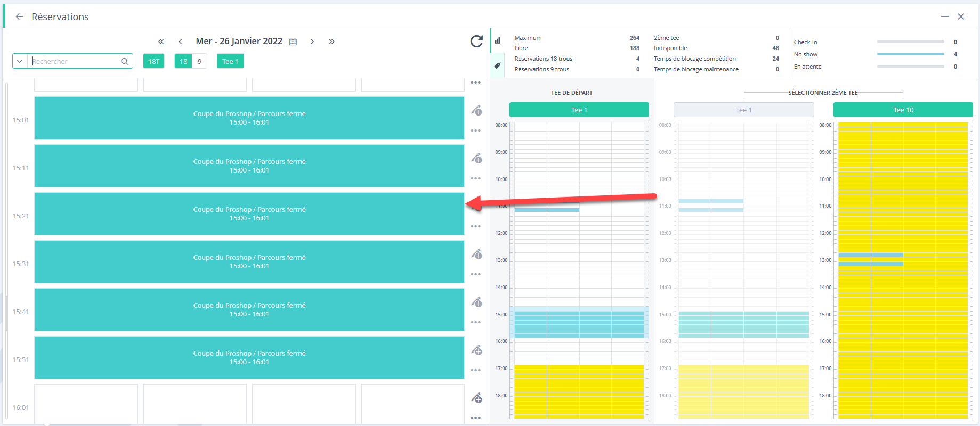Add player to the 16:01 slot
Viewport: 980px width, 426px height.
coord(476,398)
